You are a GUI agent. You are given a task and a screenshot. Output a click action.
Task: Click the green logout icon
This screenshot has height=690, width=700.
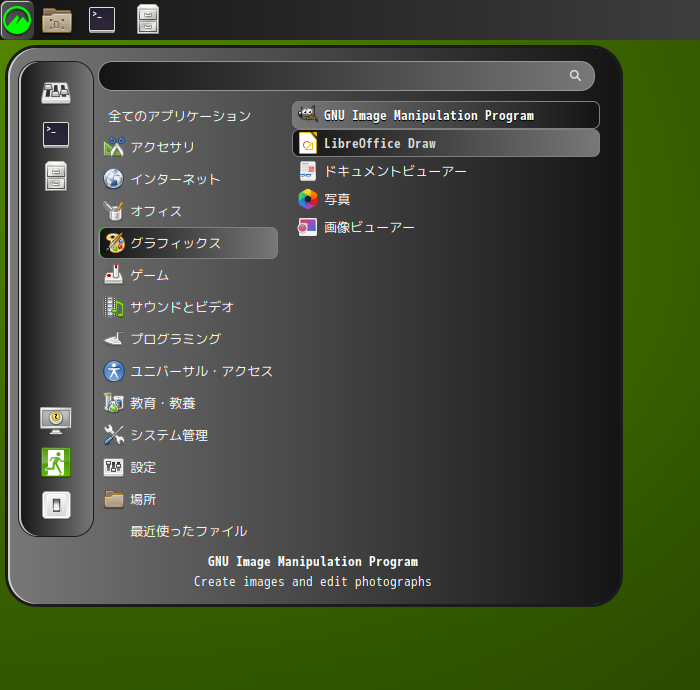(56, 462)
